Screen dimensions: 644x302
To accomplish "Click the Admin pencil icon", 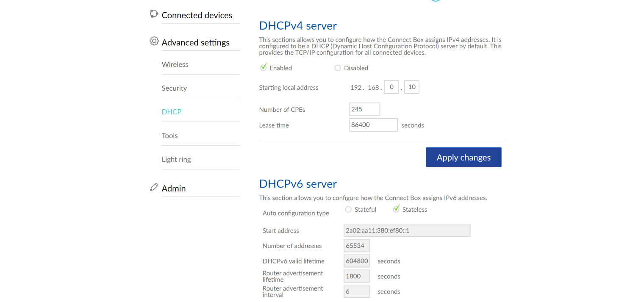I will [154, 187].
